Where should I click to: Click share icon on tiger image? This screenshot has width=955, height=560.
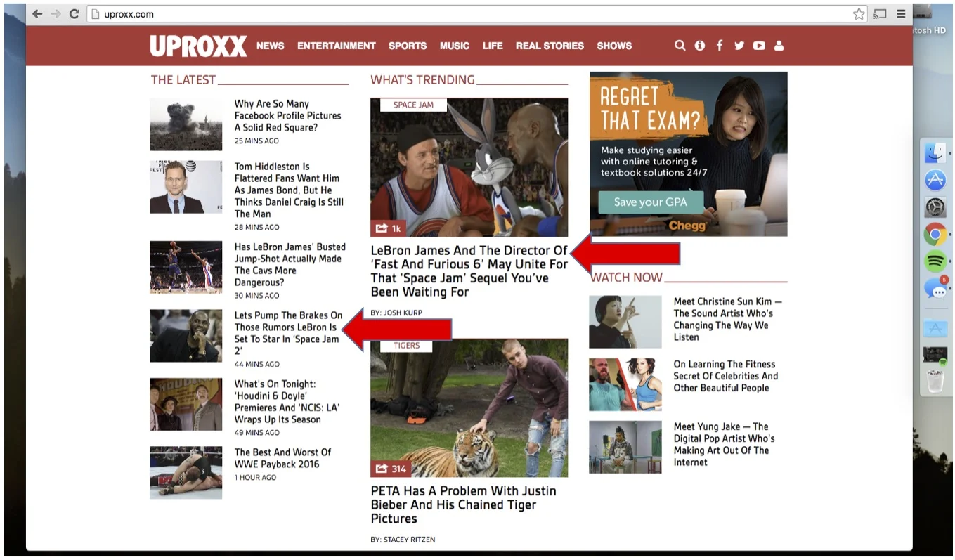(382, 469)
